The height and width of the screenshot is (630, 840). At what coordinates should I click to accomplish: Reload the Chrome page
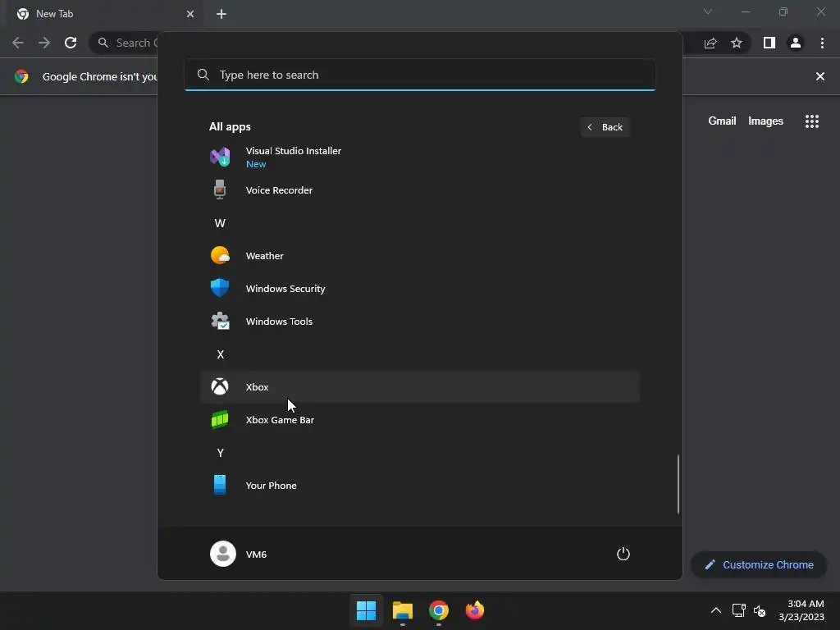pyautogui.click(x=71, y=43)
